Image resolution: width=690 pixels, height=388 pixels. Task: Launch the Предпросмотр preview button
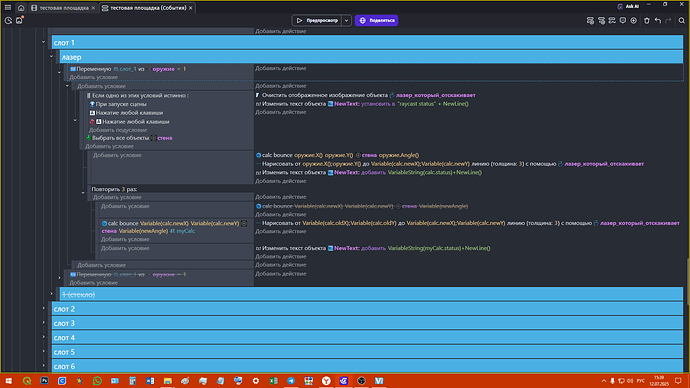[317, 20]
